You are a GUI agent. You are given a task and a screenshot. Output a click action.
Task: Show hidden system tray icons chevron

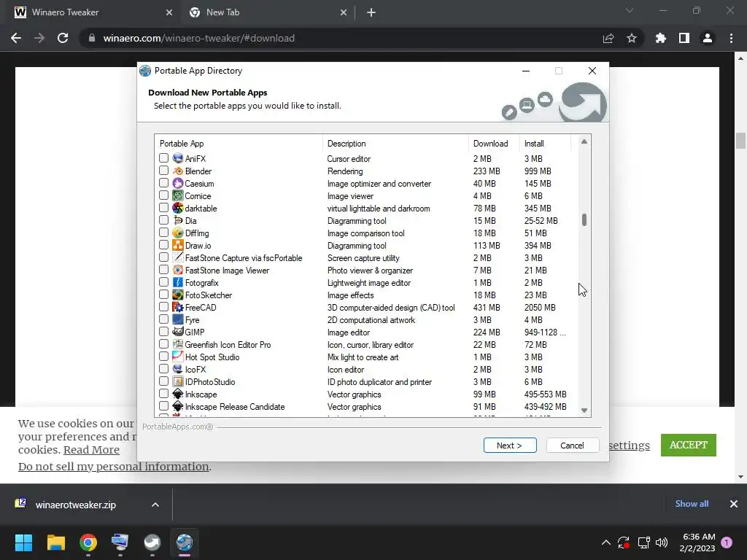[x=606, y=542]
